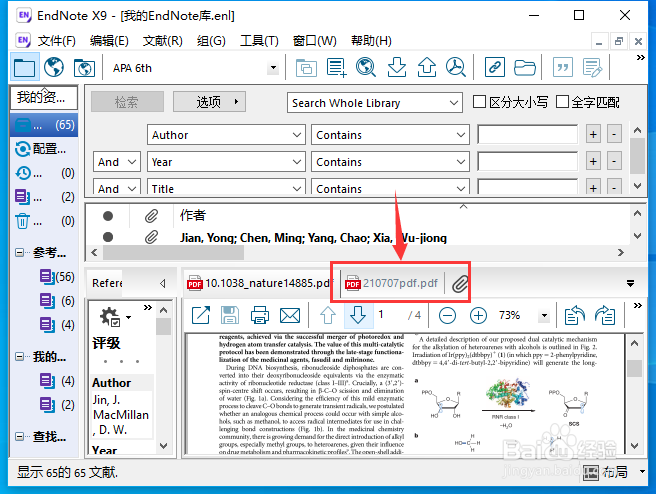Switch to 210707pdf.pdf tab
Viewport: 656px width, 494px height.
click(391, 283)
